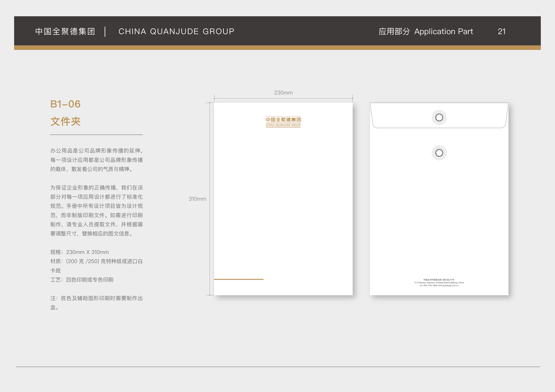Click the B1–06 section code
Screen dimensions: 555x392
(65, 104)
